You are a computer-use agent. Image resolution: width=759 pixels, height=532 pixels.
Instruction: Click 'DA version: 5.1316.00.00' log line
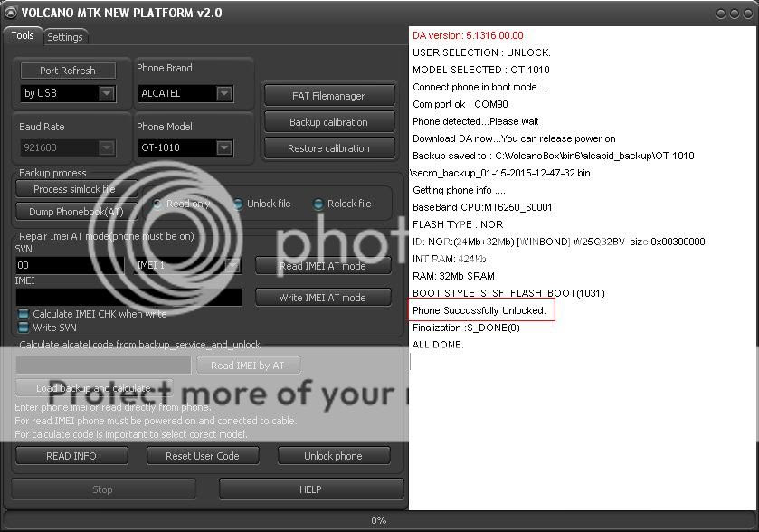coord(468,35)
